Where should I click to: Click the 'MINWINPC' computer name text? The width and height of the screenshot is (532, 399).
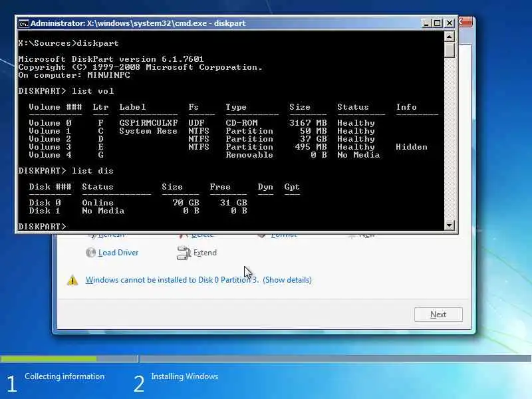(x=108, y=75)
